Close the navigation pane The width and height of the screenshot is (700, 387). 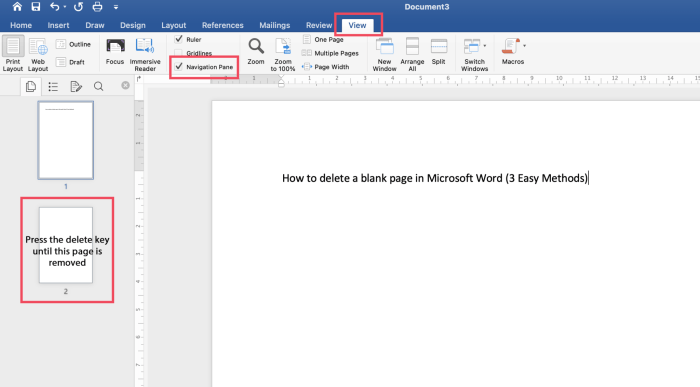125,85
